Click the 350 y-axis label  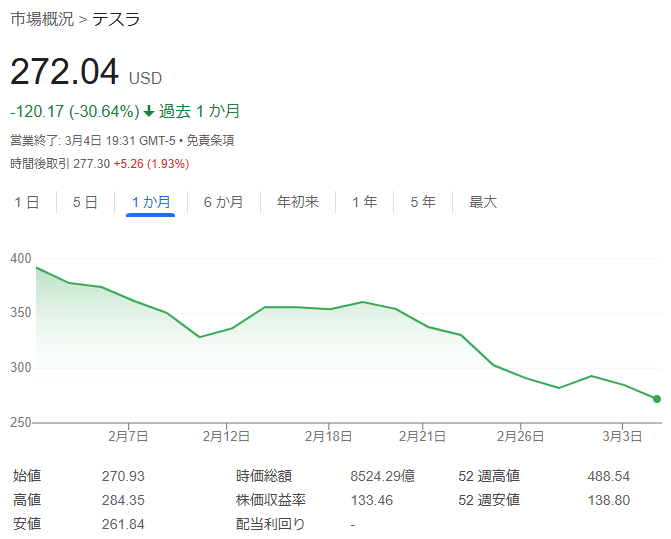click(21, 312)
